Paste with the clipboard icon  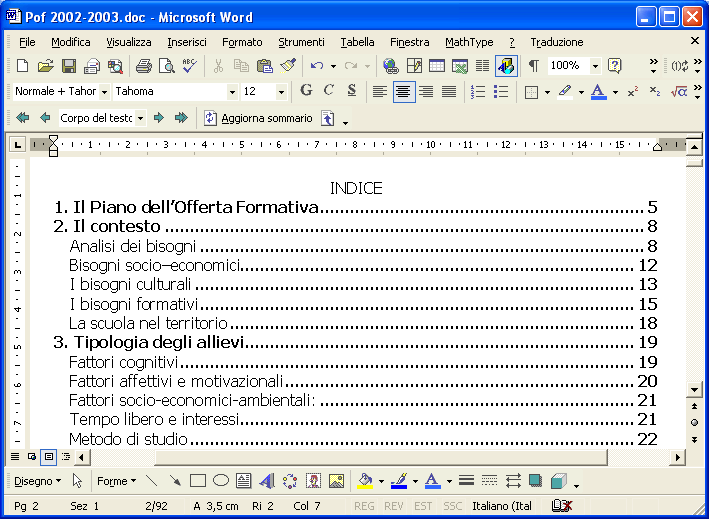pos(265,66)
